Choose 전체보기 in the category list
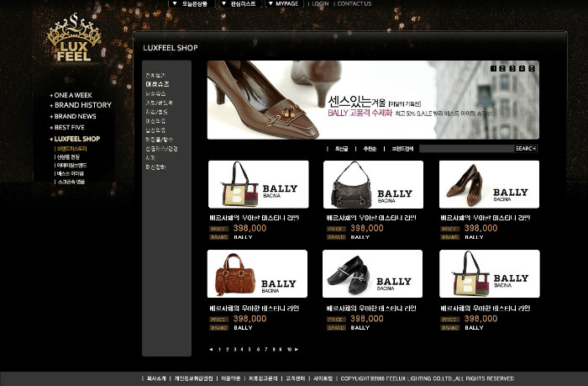Screen dimensions: 588x386 pyautogui.click(x=155, y=76)
